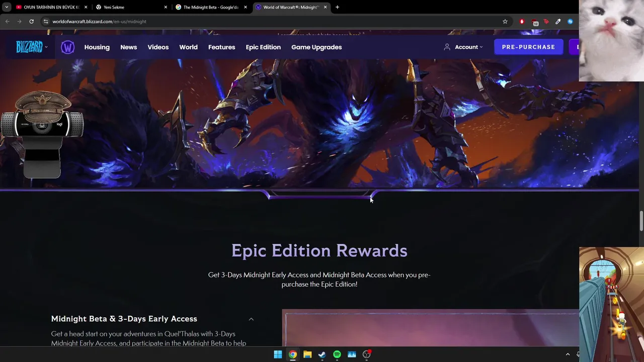Viewport: 644px width, 362px height.
Task: Close the Yeni Sekme tab
Action: (x=166, y=7)
